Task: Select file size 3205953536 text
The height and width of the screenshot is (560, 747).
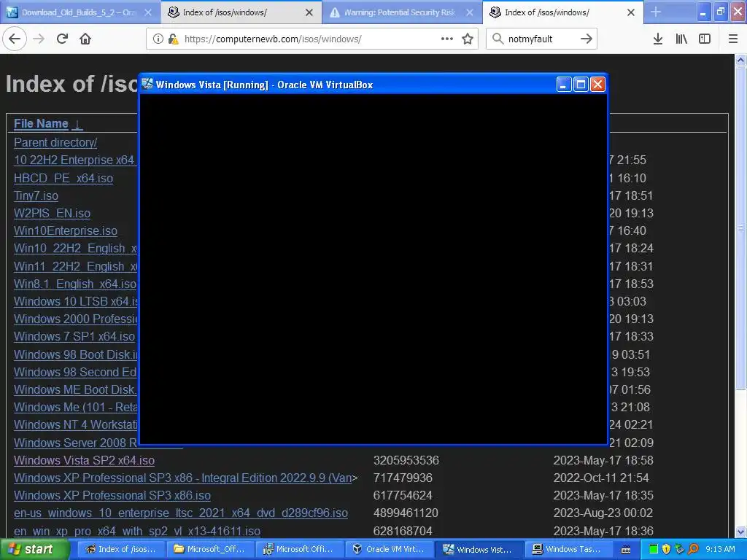Action: 406,461
